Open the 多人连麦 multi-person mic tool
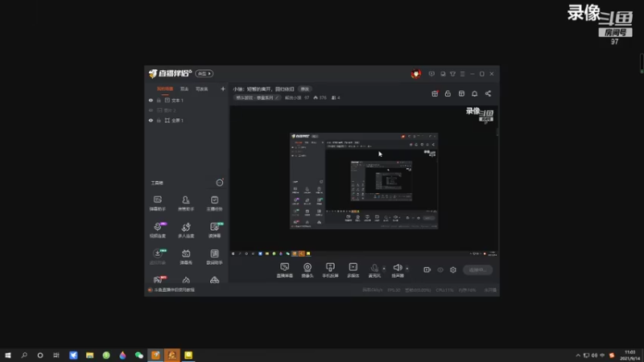This screenshot has height=362, width=644. (186, 230)
